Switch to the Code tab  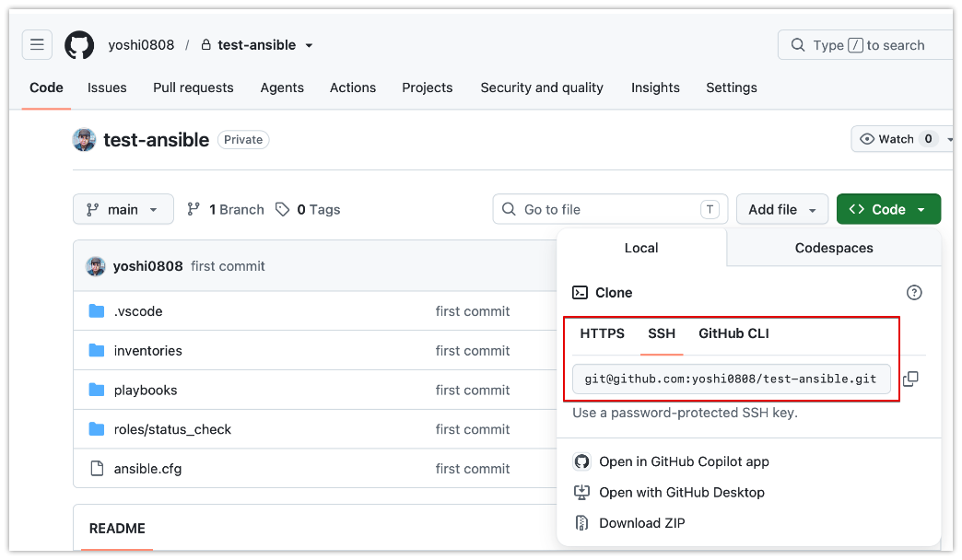46,87
